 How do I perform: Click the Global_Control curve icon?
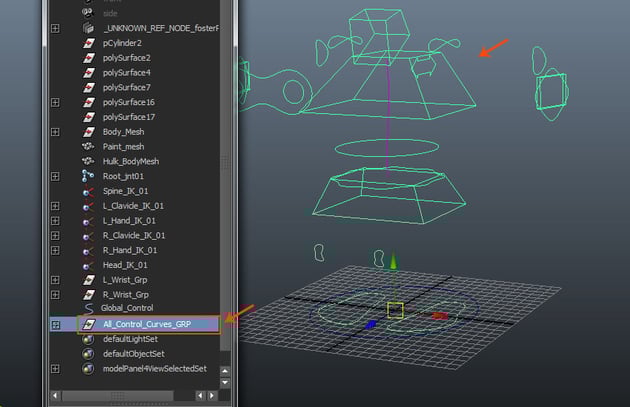(87, 309)
